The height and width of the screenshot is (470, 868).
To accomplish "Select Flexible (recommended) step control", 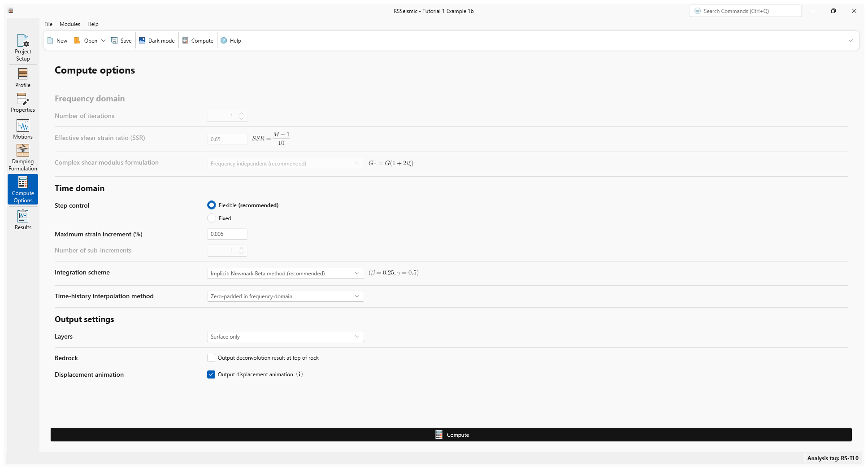I will coord(212,205).
